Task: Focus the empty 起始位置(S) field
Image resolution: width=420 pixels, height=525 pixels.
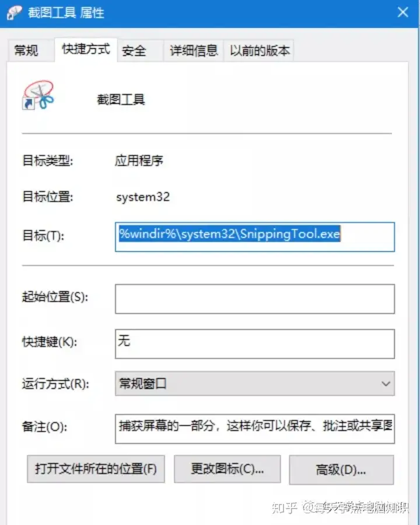Action: coord(255,299)
